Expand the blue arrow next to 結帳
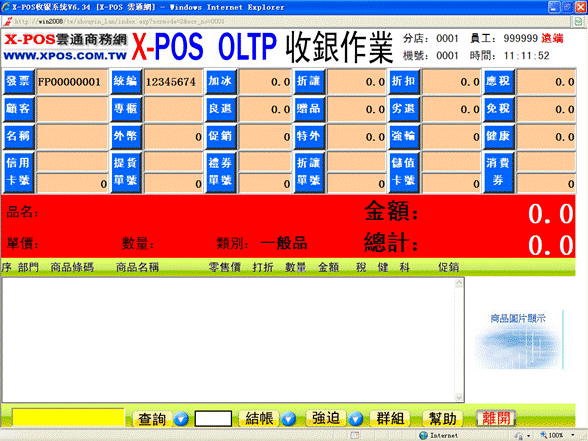Viewport: 588px width, 441px height. 289,418
